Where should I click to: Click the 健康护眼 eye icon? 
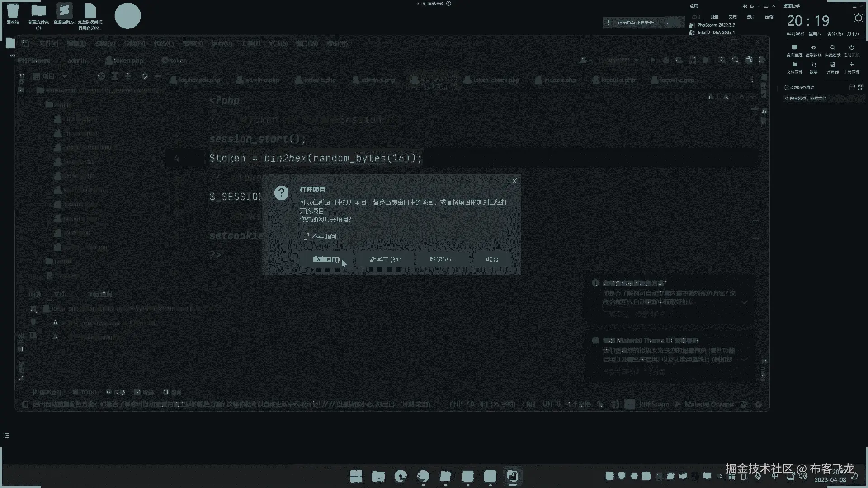(813, 48)
